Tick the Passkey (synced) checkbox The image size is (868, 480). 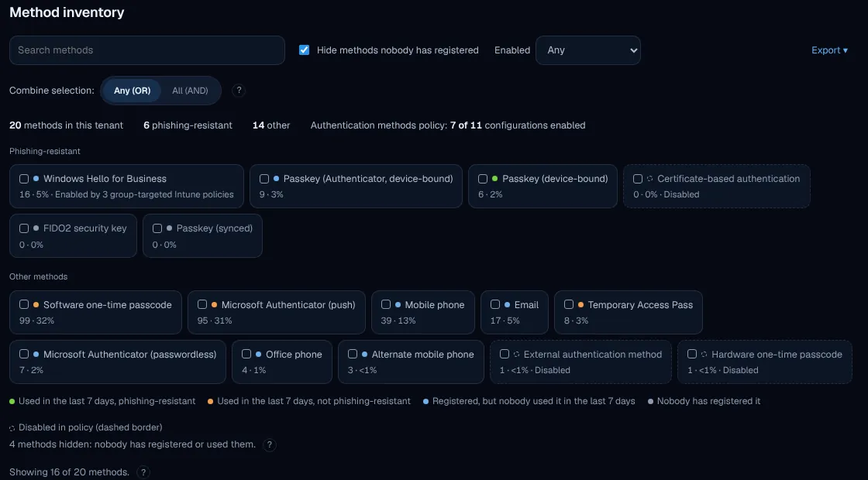tap(157, 228)
